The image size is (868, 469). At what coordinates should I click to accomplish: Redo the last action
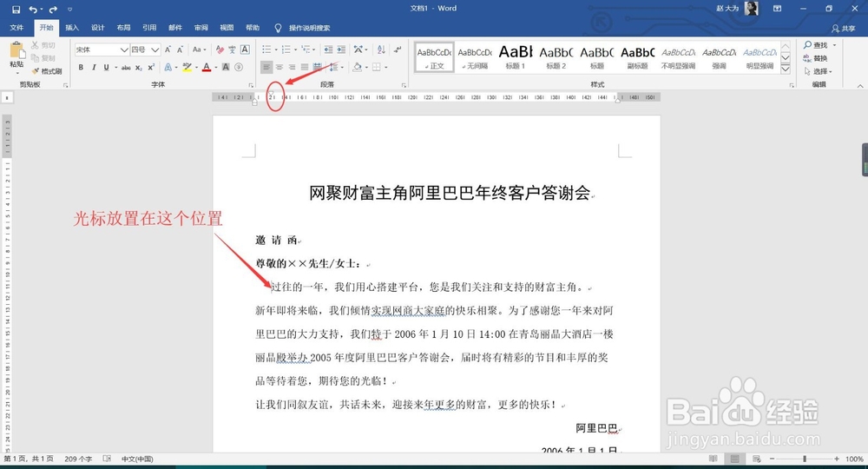tap(53, 10)
